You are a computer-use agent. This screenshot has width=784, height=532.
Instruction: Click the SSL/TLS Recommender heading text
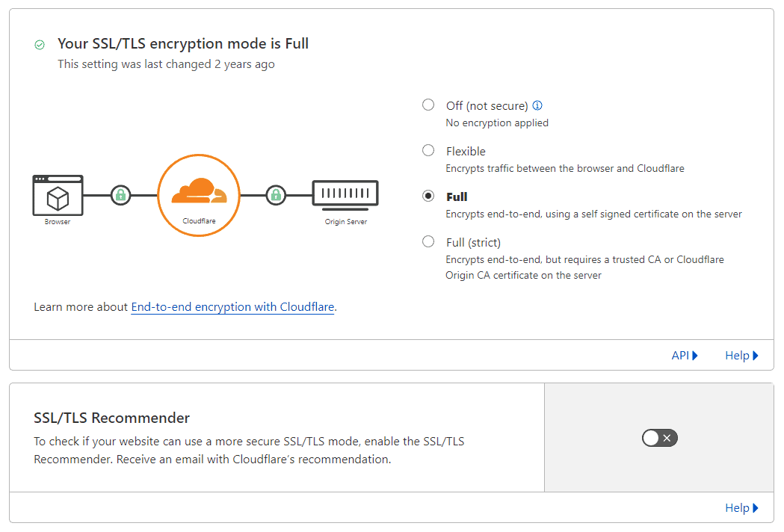tap(112, 418)
